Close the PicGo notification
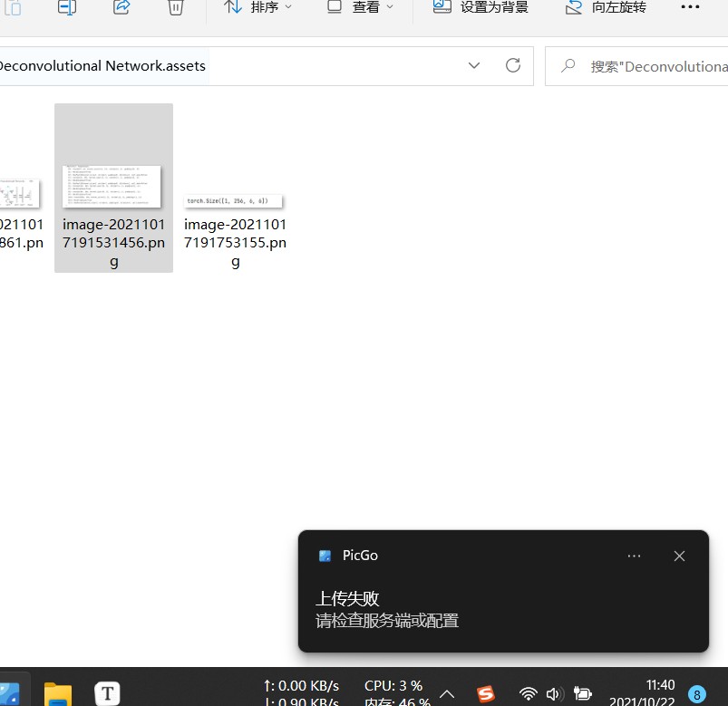 [679, 556]
